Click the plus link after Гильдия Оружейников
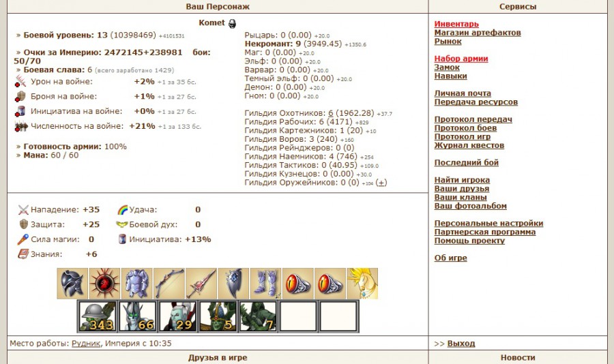The width and height of the screenshot is (614, 364). pyautogui.click(x=381, y=183)
